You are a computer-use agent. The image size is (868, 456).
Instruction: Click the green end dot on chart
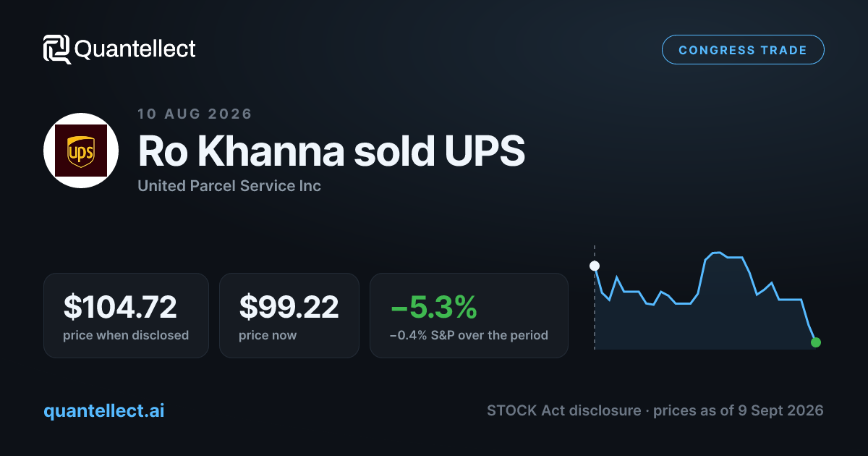click(816, 342)
